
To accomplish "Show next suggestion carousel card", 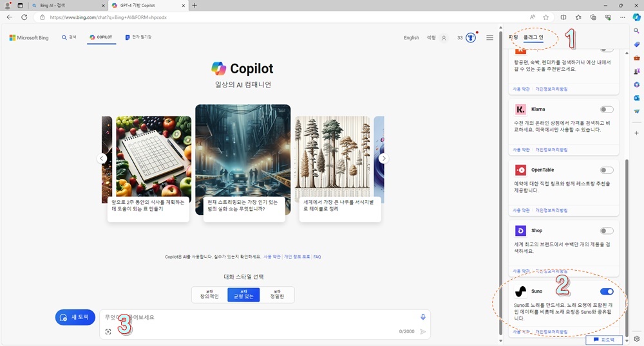I will (383, 159).
